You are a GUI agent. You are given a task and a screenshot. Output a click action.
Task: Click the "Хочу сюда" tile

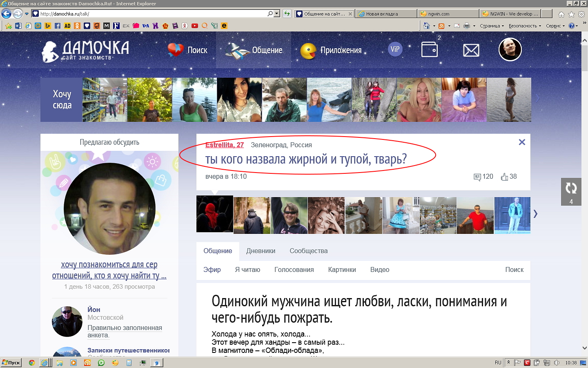coord(61,100)
